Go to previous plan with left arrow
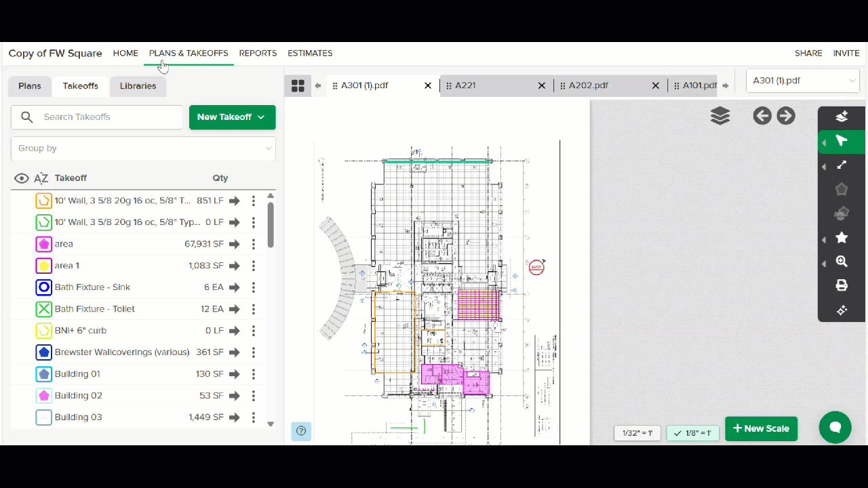 click(762, 116)
